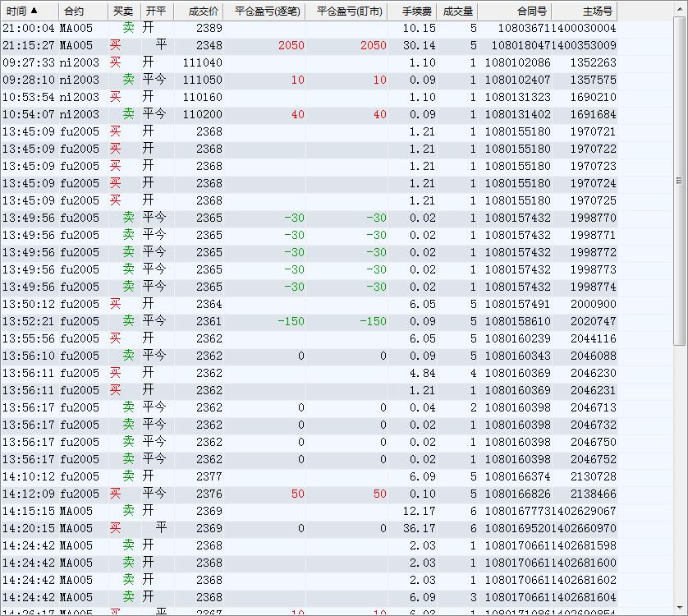Click the 成交量 column header
Viewport: 688px width, 616px height.
457,11
